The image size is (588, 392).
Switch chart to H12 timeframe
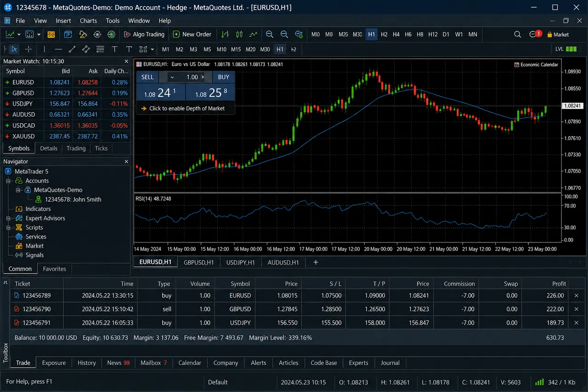(433, 34)
